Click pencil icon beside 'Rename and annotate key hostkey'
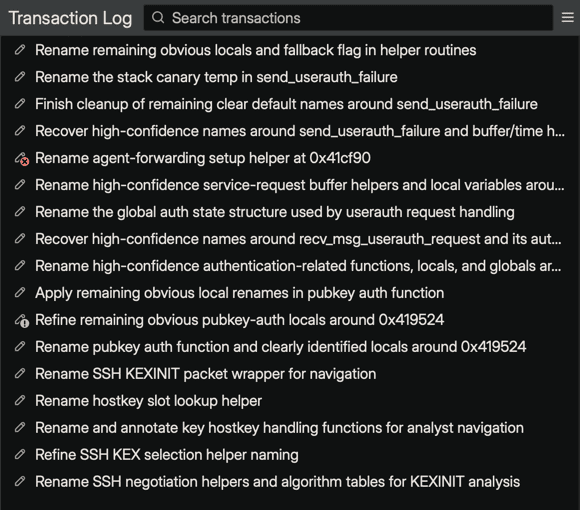Viewport: 580px width, 510px height. click(x=20, y=428)
